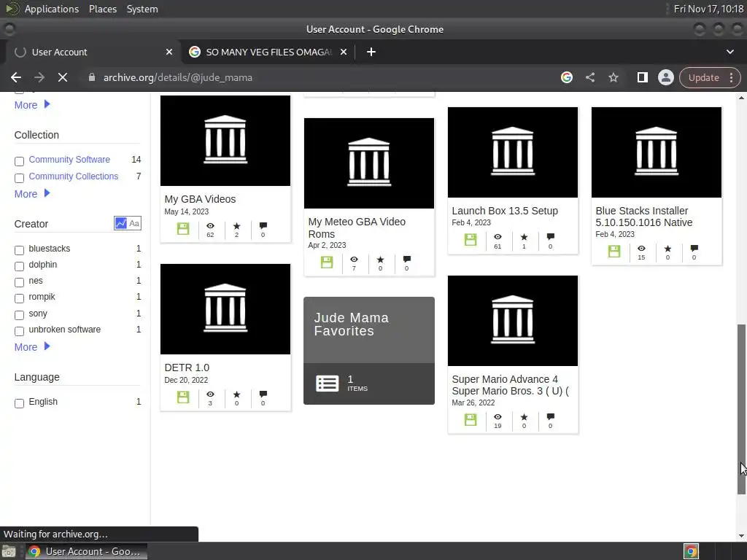Close the SO MANY VEG FILES tab
The height and width of the screenshot is (560, 747).
click(343, 52)
